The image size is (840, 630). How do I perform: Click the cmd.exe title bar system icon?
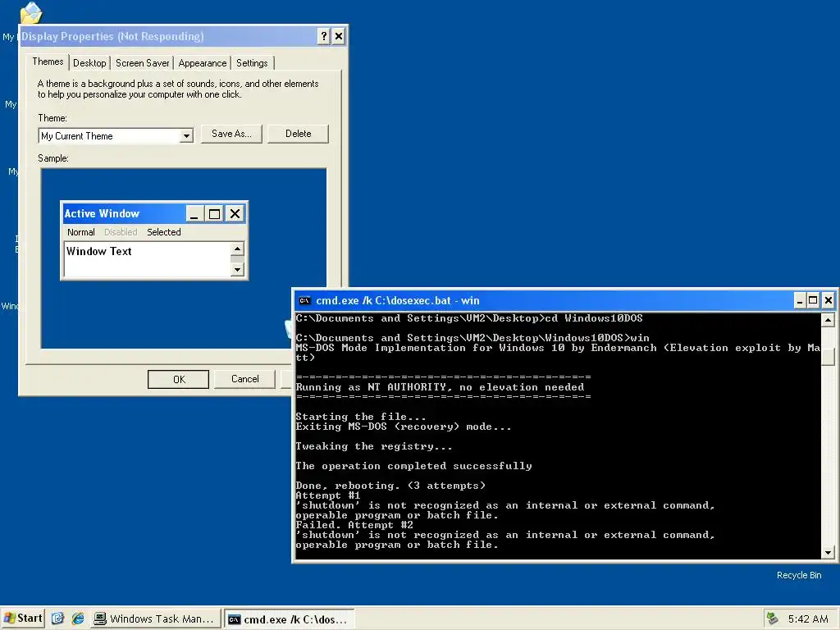[x=304, y=300]
